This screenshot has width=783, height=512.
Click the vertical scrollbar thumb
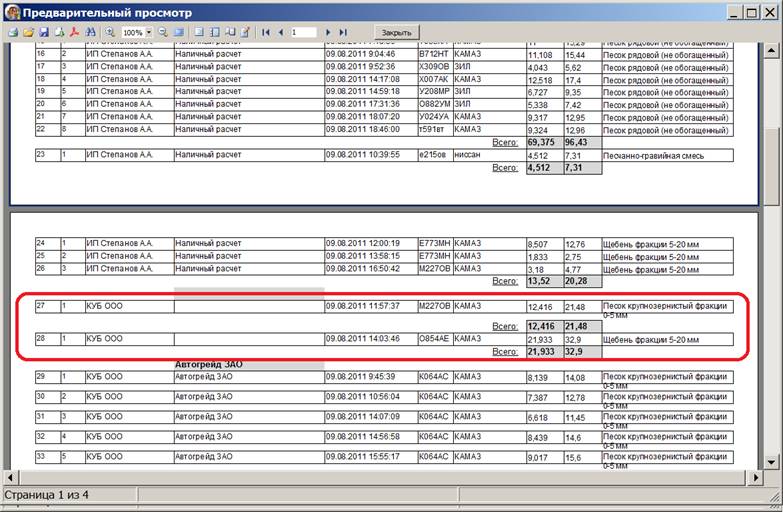771,165
